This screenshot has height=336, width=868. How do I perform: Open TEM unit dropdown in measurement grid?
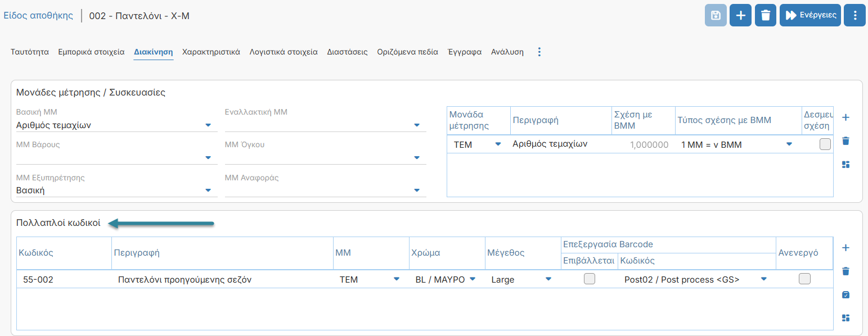tap(498, 144)
